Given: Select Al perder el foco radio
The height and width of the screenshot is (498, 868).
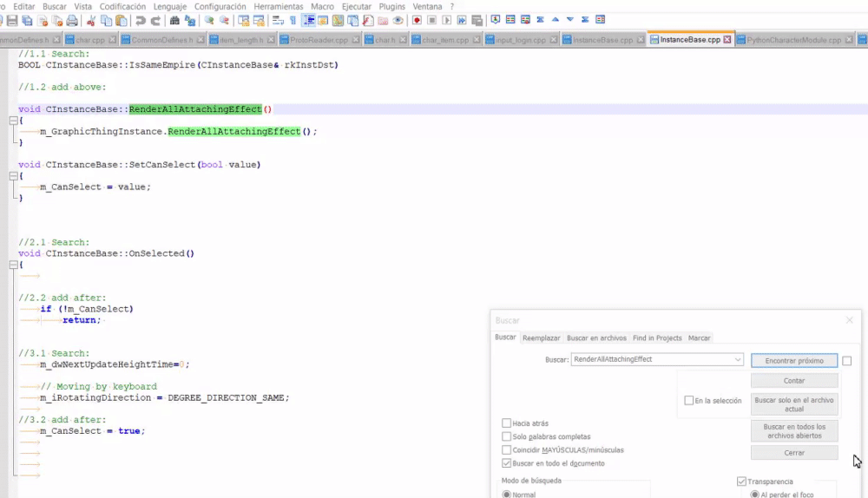Looking at the screenshot, I should tap(754, 495).
